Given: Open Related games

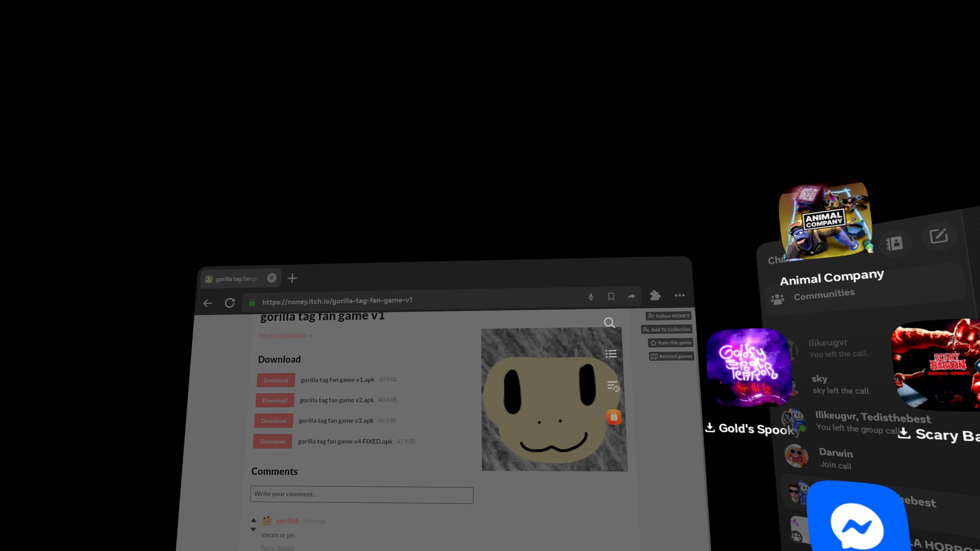Looking at the screenshot, I should tap(671, 356).
